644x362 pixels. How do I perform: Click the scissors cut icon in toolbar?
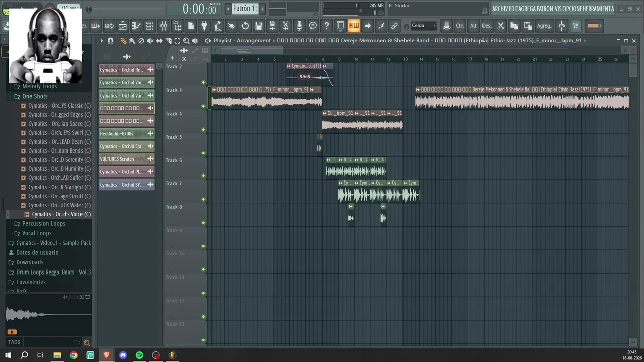coord(501,26)
